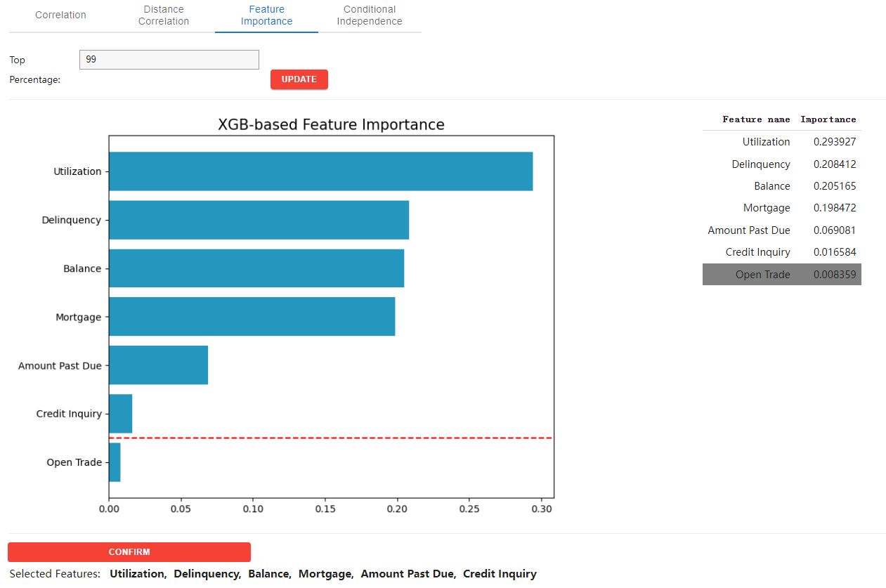This screenshot has height=588, width=886.
Task: Choose the Mortgage row in the table
Action: pos(781,208)
